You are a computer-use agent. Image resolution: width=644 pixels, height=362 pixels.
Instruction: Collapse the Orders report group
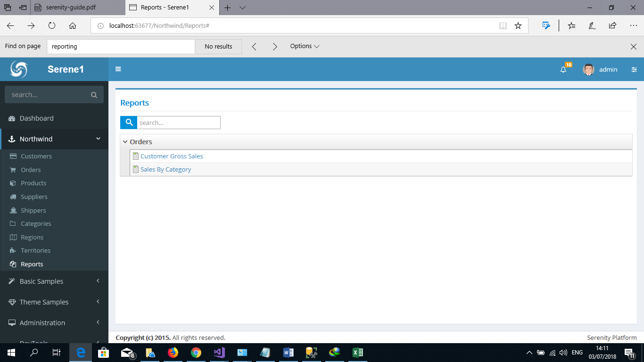click(x=125, y=141)
